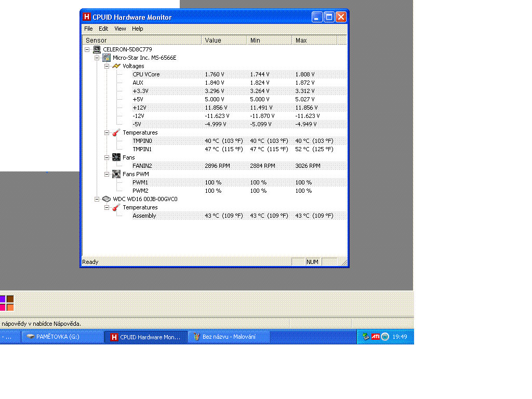Image resolution: width=532 pixels, height=399 pixels.
Task: Click the Micro-Star motherboard chip icon
Action: pyautogui.click(x=107, y=58)
